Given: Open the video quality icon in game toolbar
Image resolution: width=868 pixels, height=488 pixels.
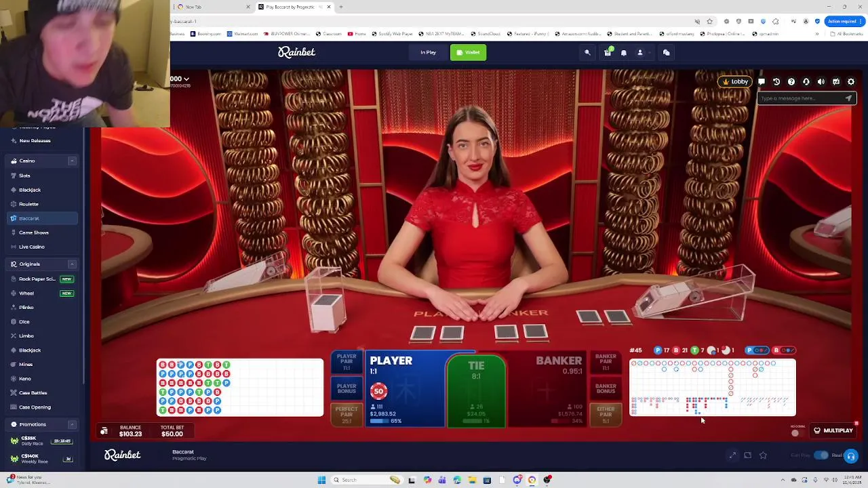Looking at the screenshot, I should 836,81.
